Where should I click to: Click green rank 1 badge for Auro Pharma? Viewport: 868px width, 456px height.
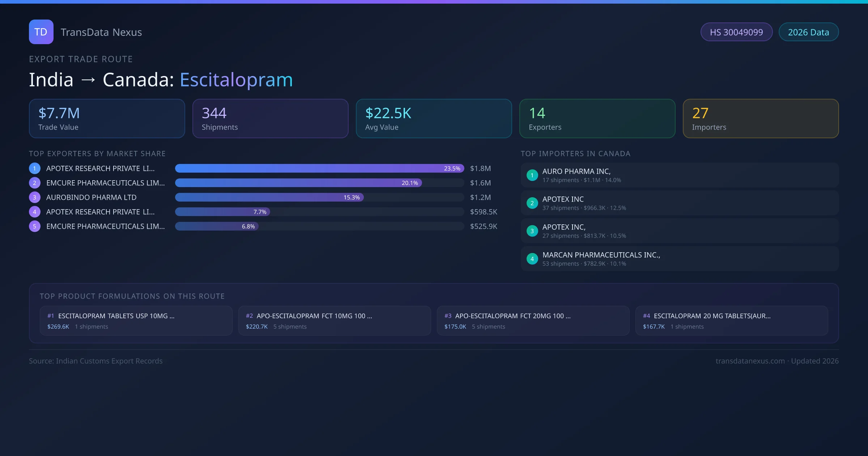(532, 175)
